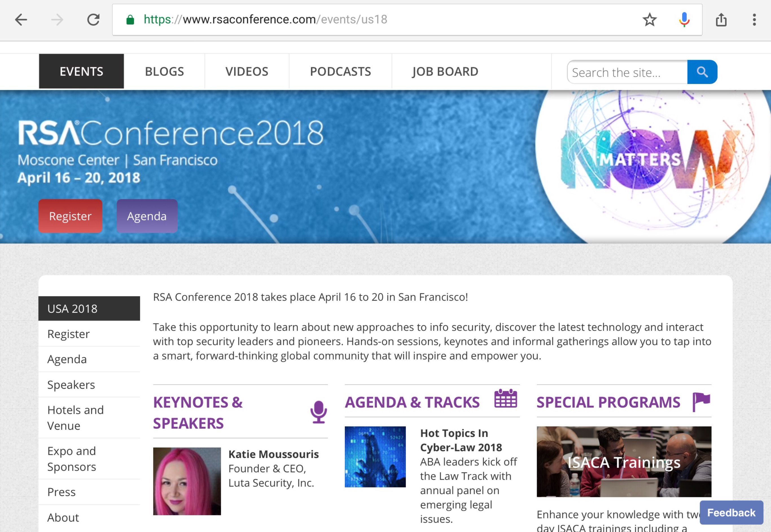The width and height of the screenshot is (771, 532).
Task: Click Katie Moussouris portrait photo
Action: coord(187,481)
